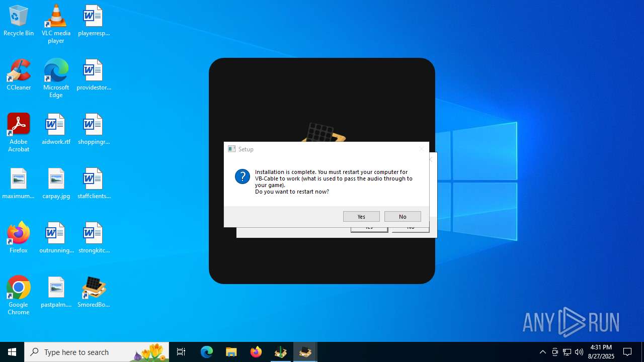Close the Setup dialog
This screenshot has width=644, height=362.
point(421,149)
